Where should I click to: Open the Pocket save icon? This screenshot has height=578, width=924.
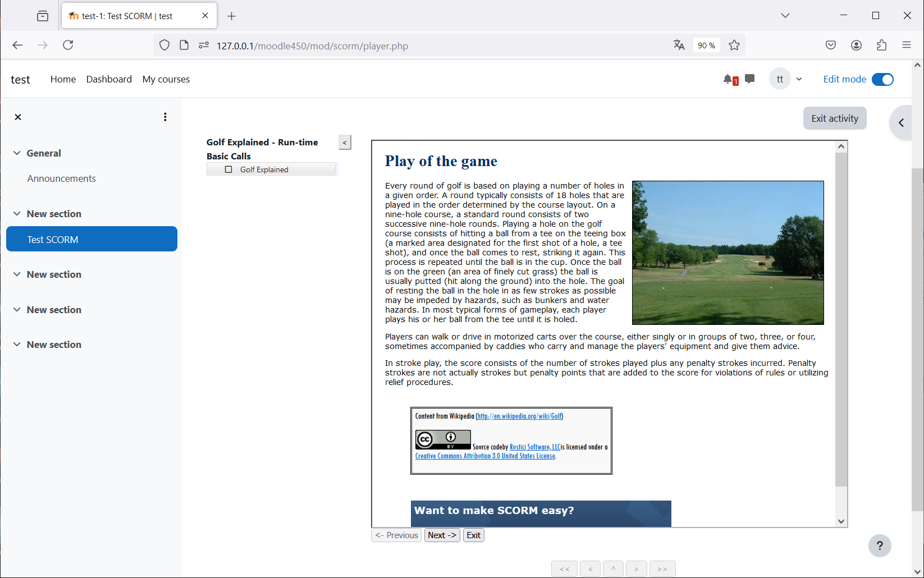(831, 45)
